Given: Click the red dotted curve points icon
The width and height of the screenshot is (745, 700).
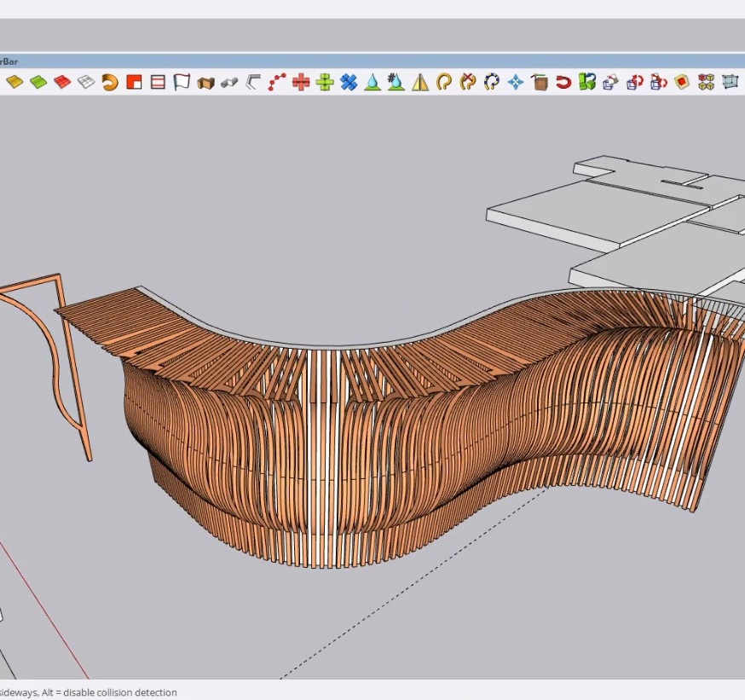Looking at the screenshot, I should 277,82.
